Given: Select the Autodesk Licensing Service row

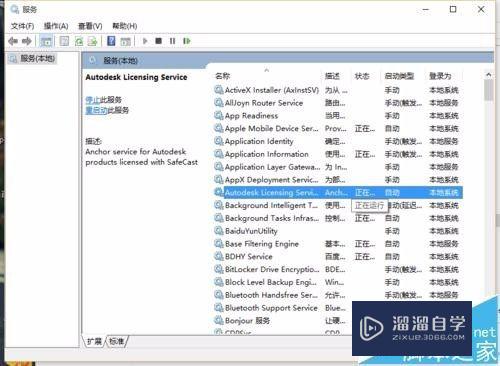Looking at the screenshot, I should pyautogui.click(x=337, y=192).
